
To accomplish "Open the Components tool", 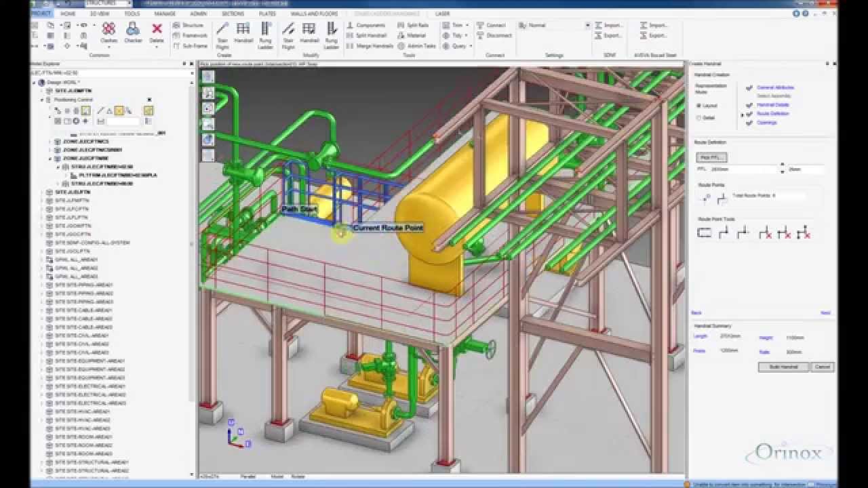I will (x=366, y=26).
